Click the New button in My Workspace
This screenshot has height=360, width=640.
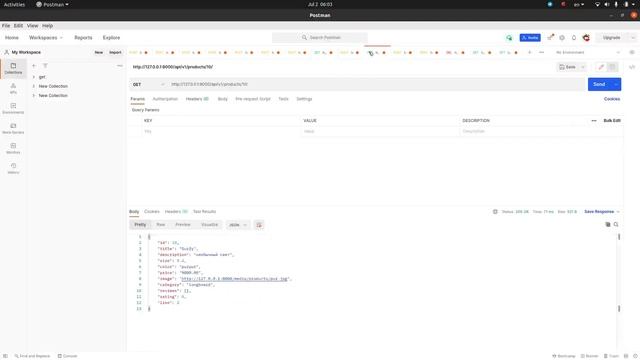99,52
